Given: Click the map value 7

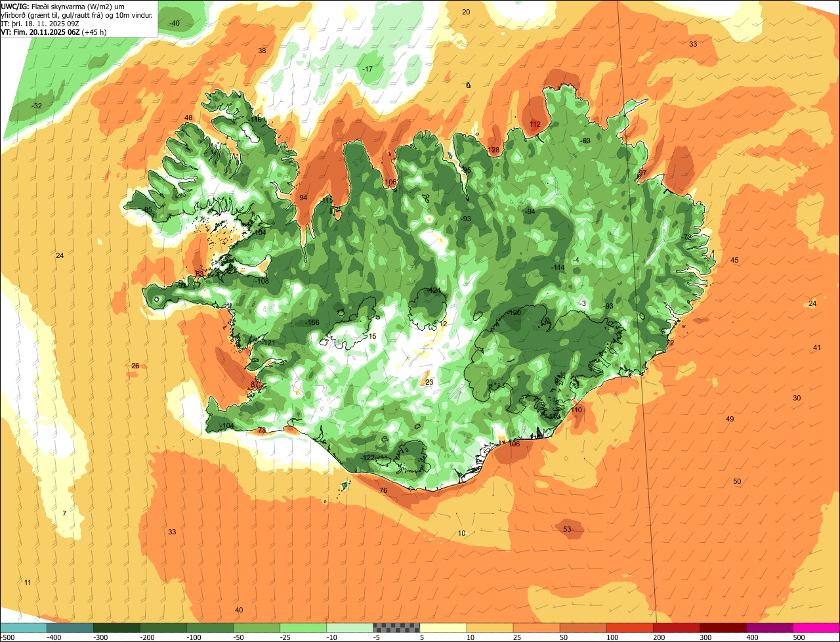Looking at the screenshot, I should 64,513.
